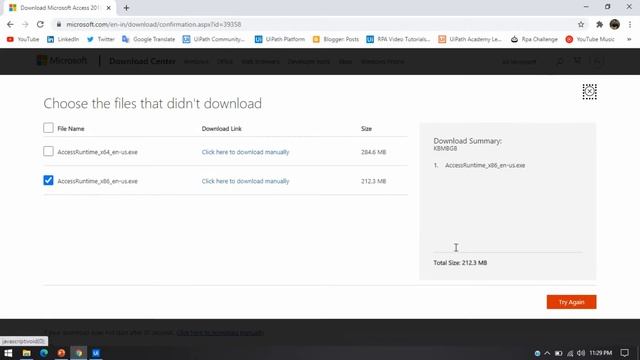Click download manually link for x86 file
Image resolution: width=640 pixels, height=360 pixels.
click(x=245, y=181)
